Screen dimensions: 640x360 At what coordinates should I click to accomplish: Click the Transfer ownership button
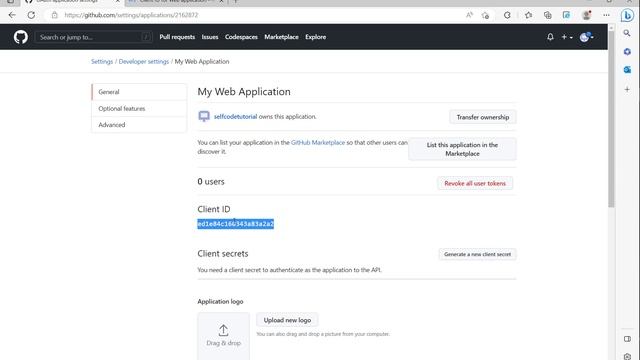coord(483,117)
